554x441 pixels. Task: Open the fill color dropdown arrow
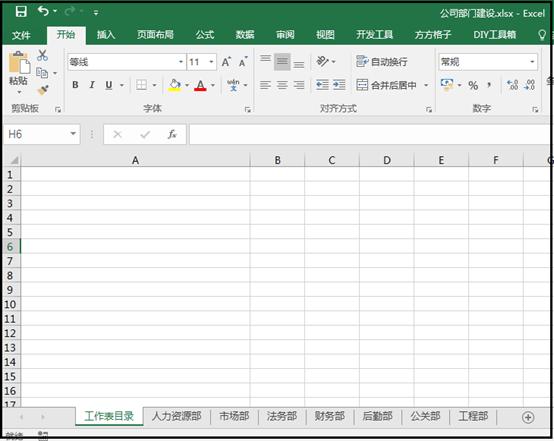187,85
